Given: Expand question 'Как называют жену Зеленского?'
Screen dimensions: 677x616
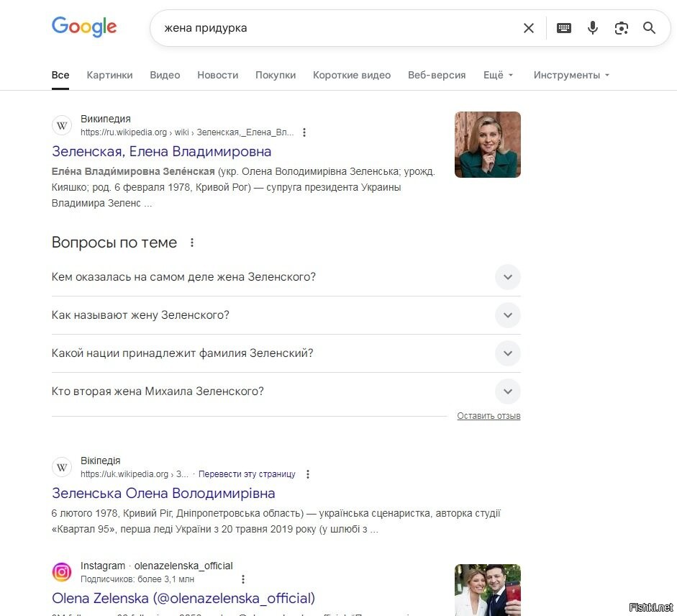Looking at the screenshot, I should [x=508, y=315].
